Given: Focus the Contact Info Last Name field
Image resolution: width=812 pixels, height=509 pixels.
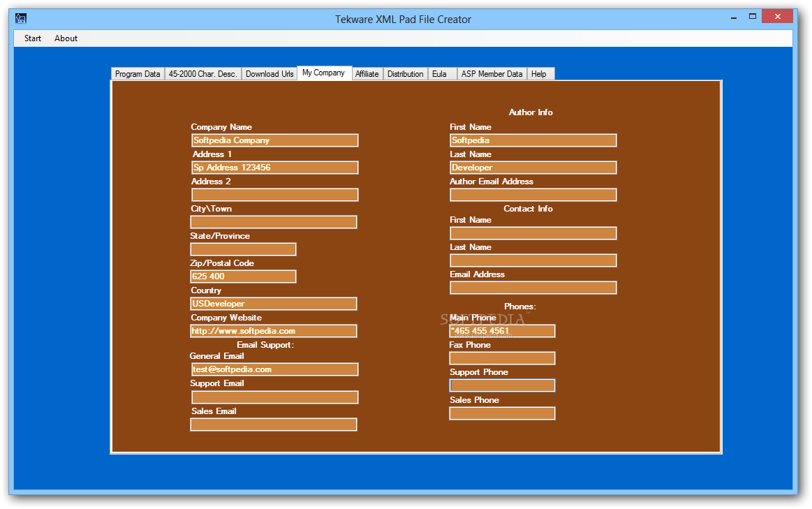Looking at the screenshot, I should click(533, 260).
